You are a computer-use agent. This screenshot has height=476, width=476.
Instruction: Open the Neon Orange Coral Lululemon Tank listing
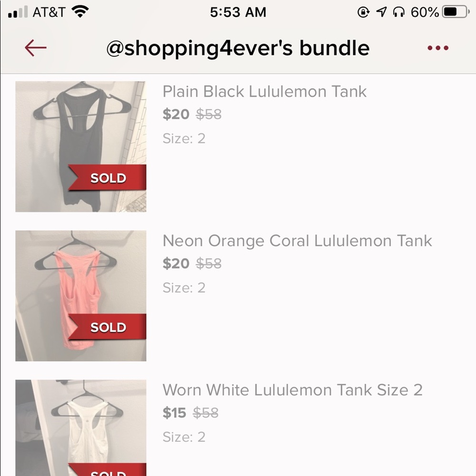pos(297,241)
